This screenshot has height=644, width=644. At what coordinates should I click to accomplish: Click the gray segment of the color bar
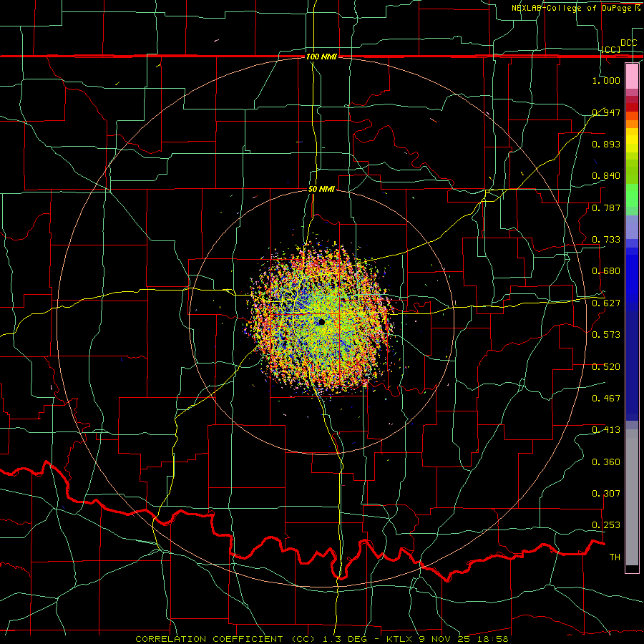[632, 497]
